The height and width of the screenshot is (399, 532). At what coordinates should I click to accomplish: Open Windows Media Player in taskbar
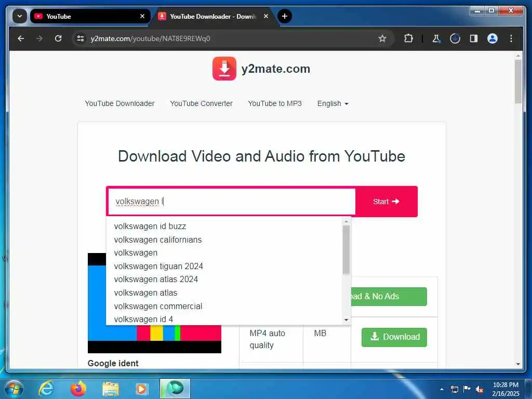coord(141,389)
